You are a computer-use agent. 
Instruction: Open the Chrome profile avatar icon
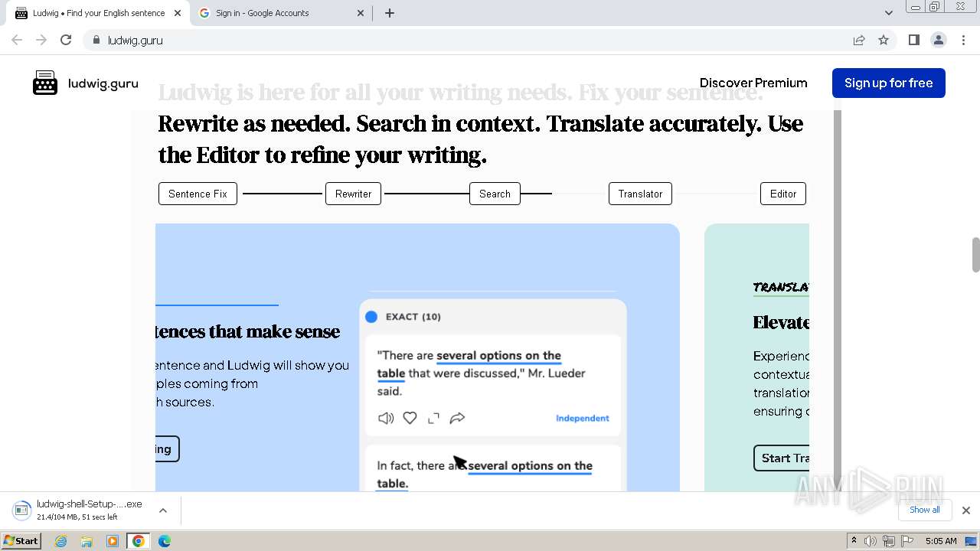pyautogui.click(x=938, y=40)
